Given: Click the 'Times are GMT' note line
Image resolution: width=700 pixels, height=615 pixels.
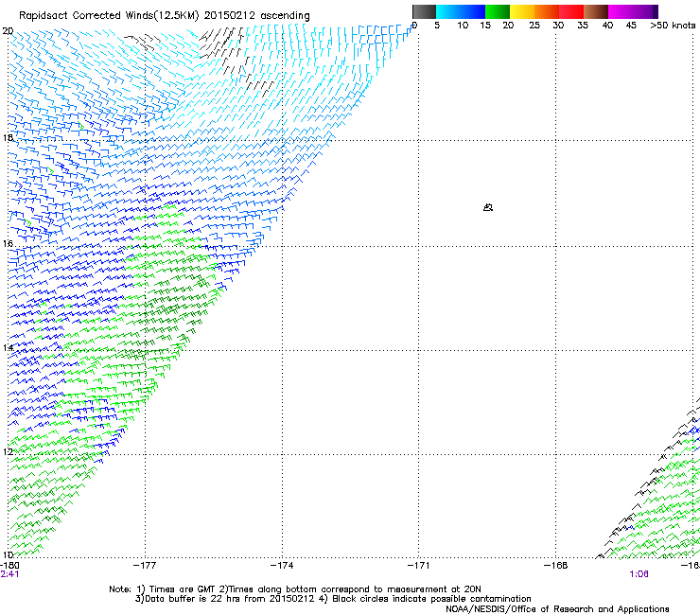Looking at the screenshot, I should point(295,589).
